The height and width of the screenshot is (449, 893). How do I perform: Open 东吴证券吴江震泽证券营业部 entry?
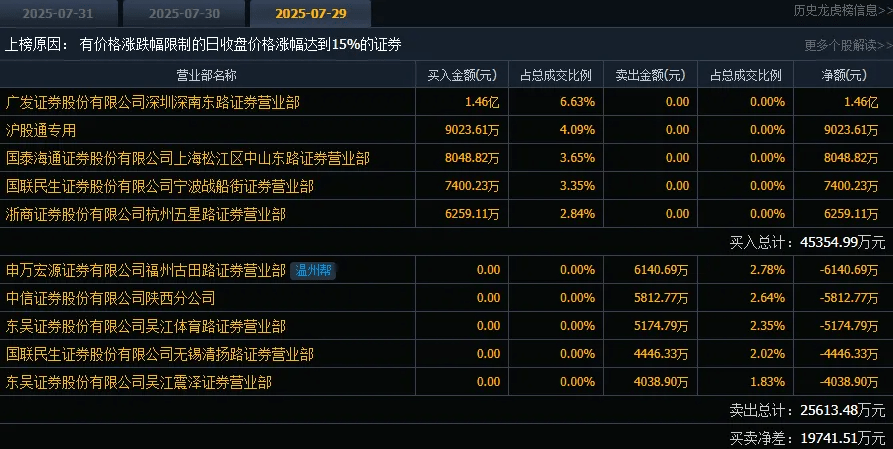[138, 382]
